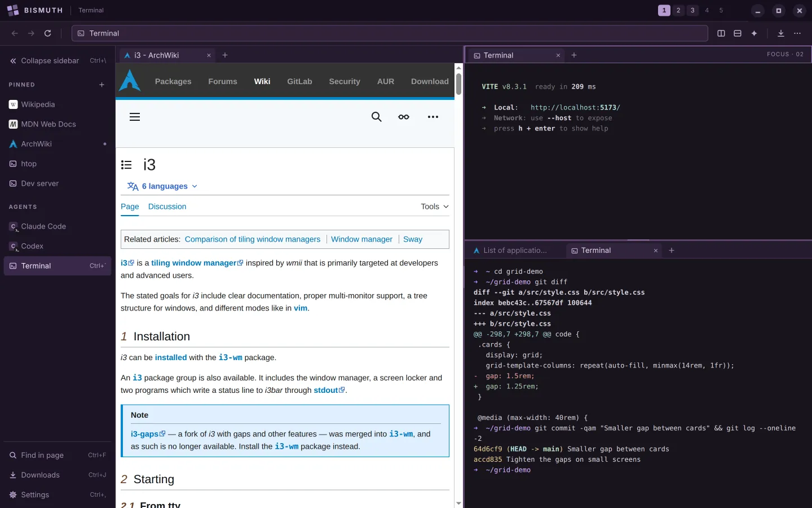
Task: Click the Arch Linux logo
Action: point(130,80)
